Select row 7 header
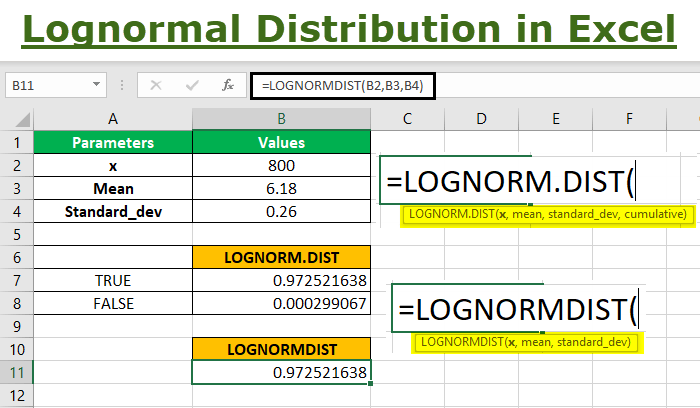This screenshot has height=408, width=700. 17,280
